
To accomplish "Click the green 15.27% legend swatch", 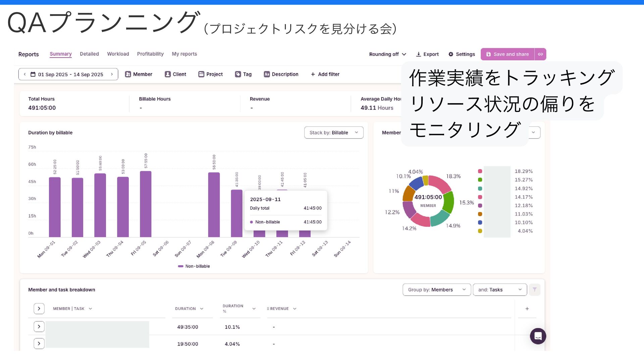I will tap(480, 180).
